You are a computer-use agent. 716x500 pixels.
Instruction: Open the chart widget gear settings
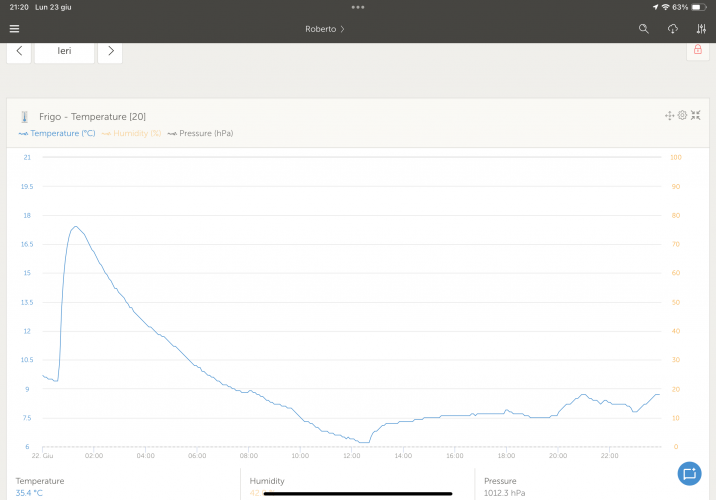coord(682,116)
